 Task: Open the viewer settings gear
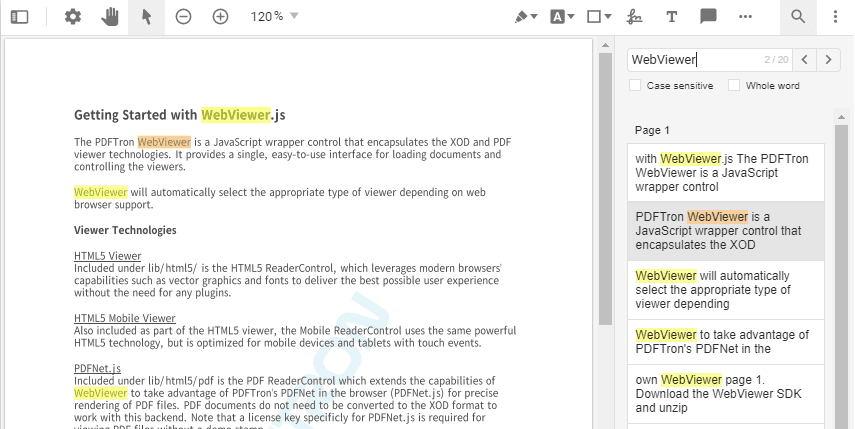[x=73, y=17]
